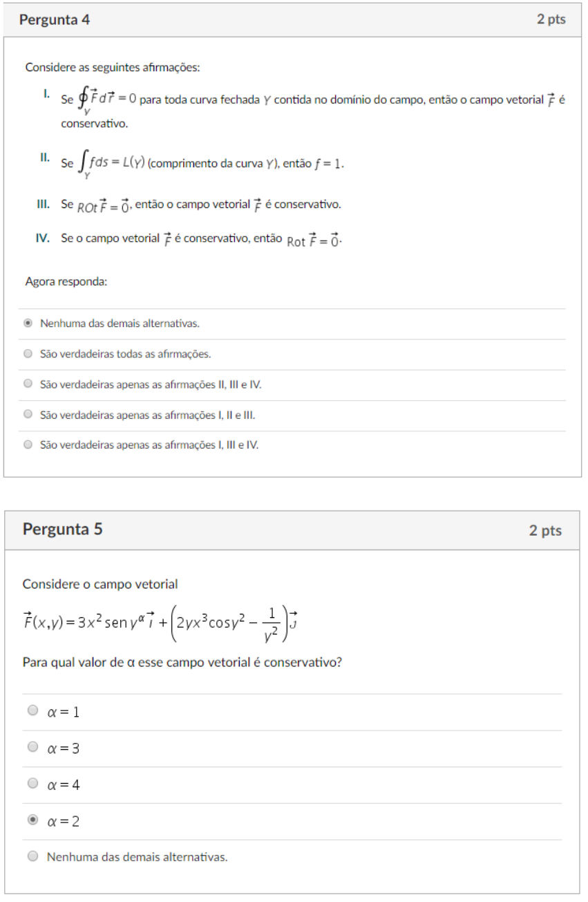This screenshot has width=588, height=902.
Task: Select "São verdadeiras apenas as afirmações I, III e IV"
Action: click(28, 444)
